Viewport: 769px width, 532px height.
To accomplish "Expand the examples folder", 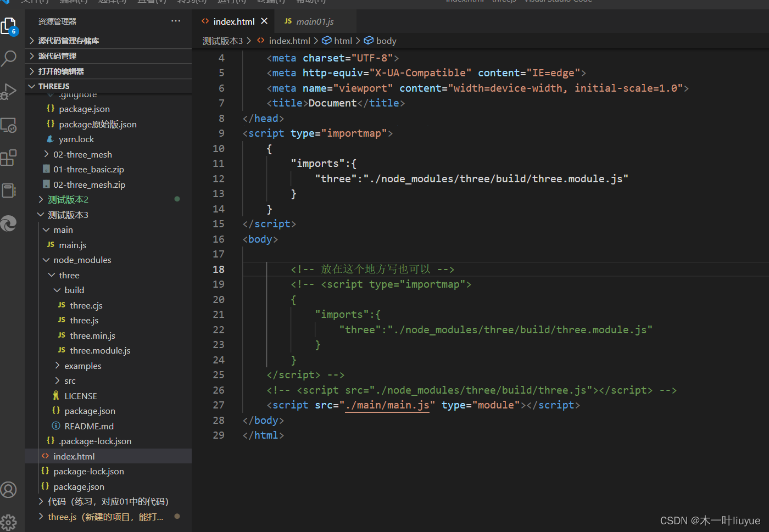I will click(108, 366).
